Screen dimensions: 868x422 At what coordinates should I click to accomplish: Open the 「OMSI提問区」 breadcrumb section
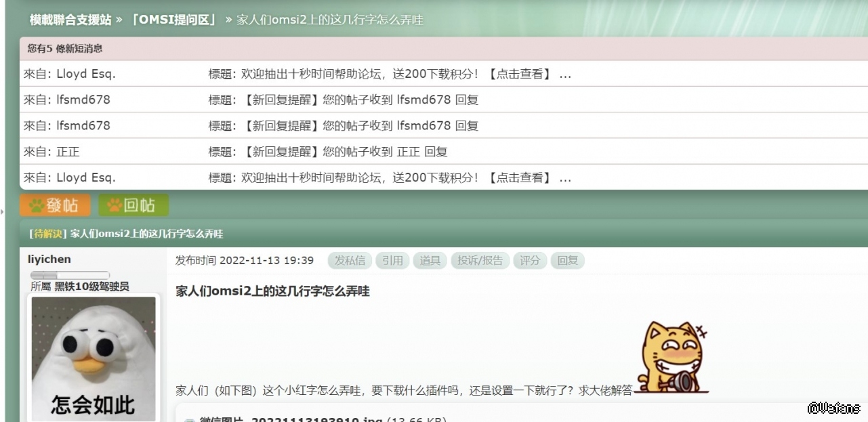tap(174, 20)
